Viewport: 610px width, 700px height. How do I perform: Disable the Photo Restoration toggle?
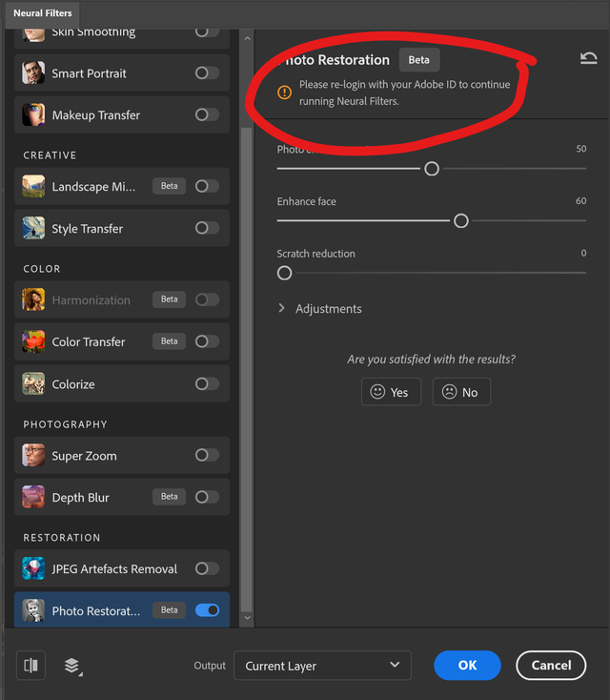coord(207,610)
